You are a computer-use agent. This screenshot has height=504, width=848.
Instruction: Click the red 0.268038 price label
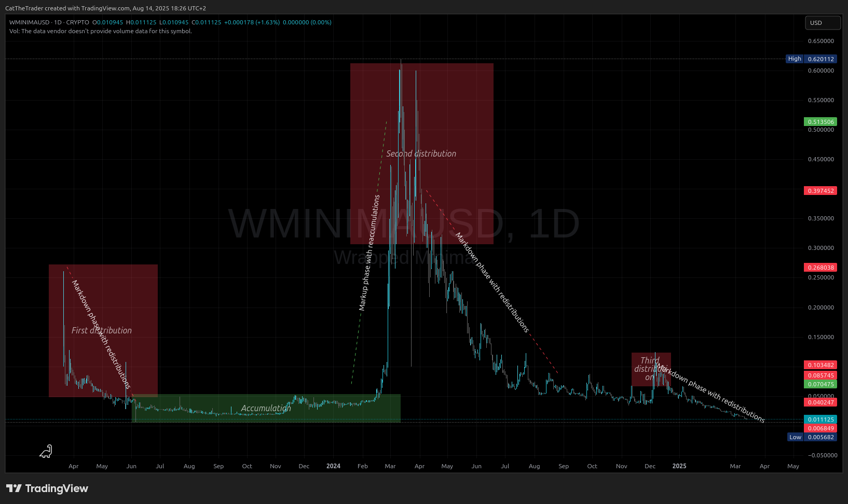pyautogui.click(x=820, y=268)
